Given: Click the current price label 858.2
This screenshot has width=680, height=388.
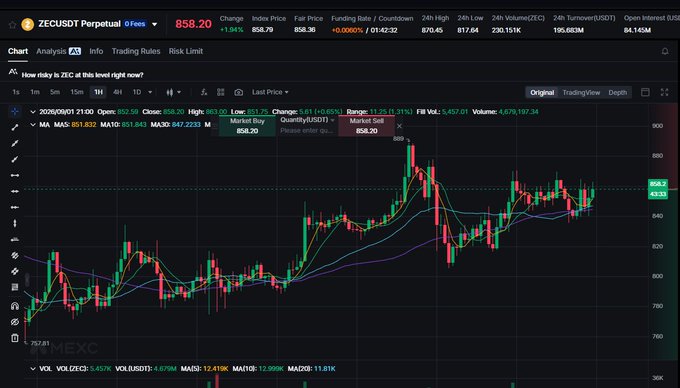Looking at the screenshot, I should click(658, 184).
